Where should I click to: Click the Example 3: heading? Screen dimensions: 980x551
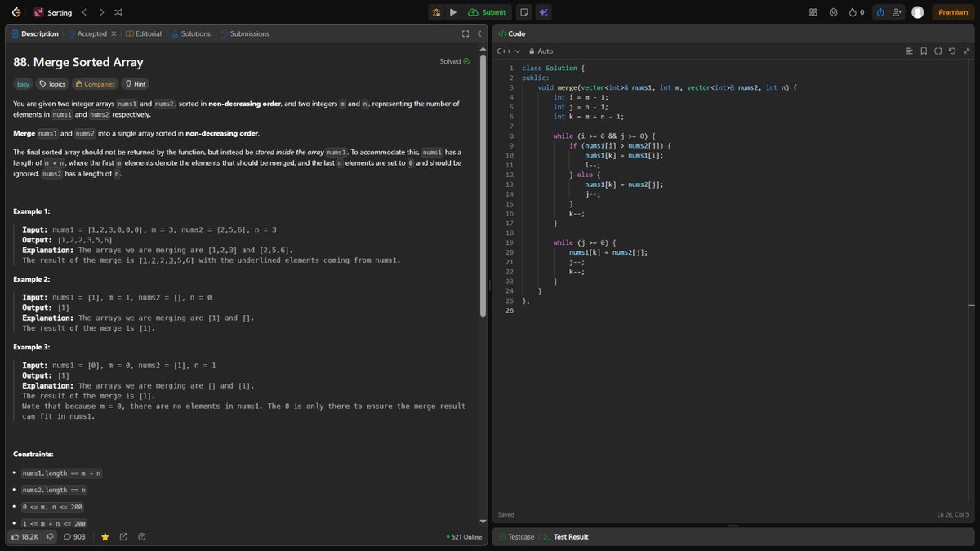pyautogui.click(x=32, y=347)
